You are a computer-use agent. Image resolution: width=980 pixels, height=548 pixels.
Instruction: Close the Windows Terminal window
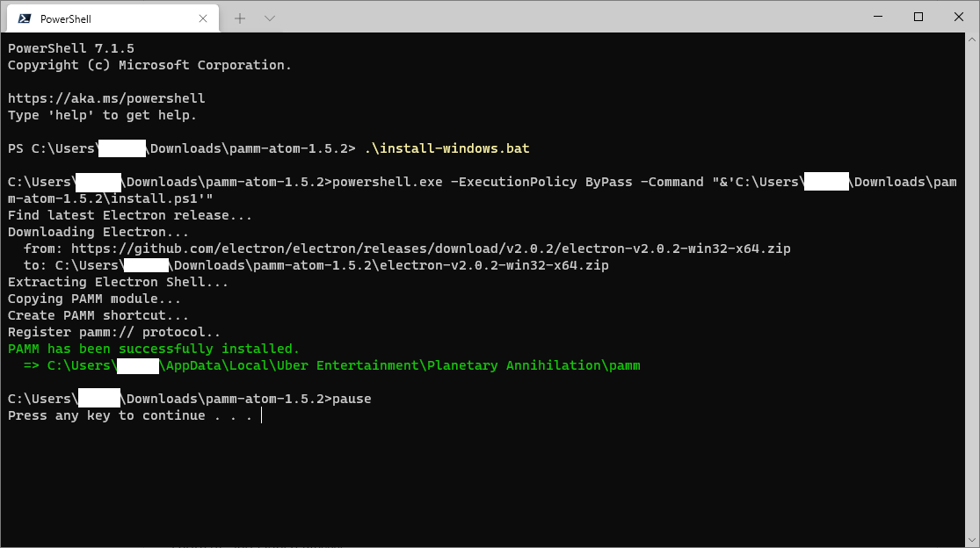click(959, 17)
